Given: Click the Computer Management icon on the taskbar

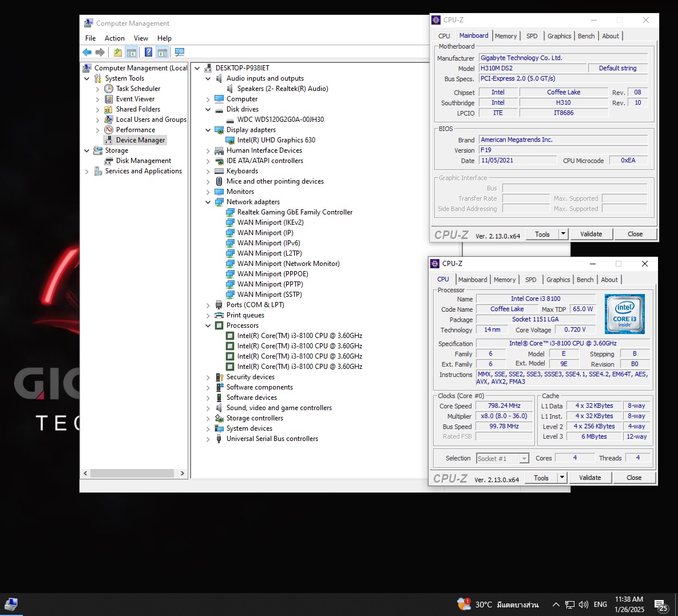Looking at the screenshot, I should (11, 605).
